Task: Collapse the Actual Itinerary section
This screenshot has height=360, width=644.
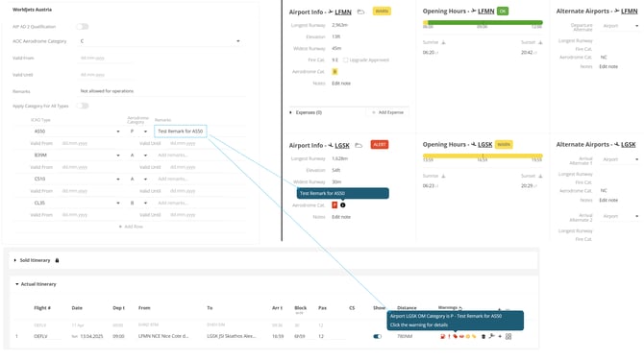Action: coord(36,284)
